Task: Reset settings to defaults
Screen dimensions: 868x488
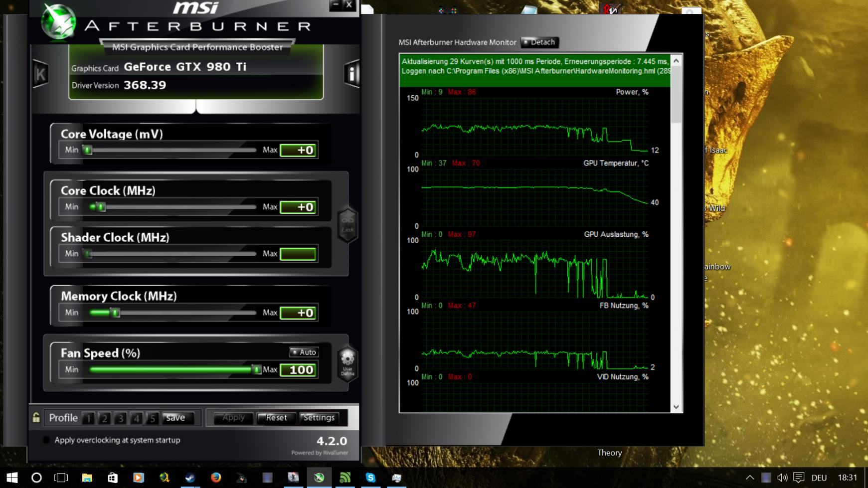Action: [x=276, y=418]
